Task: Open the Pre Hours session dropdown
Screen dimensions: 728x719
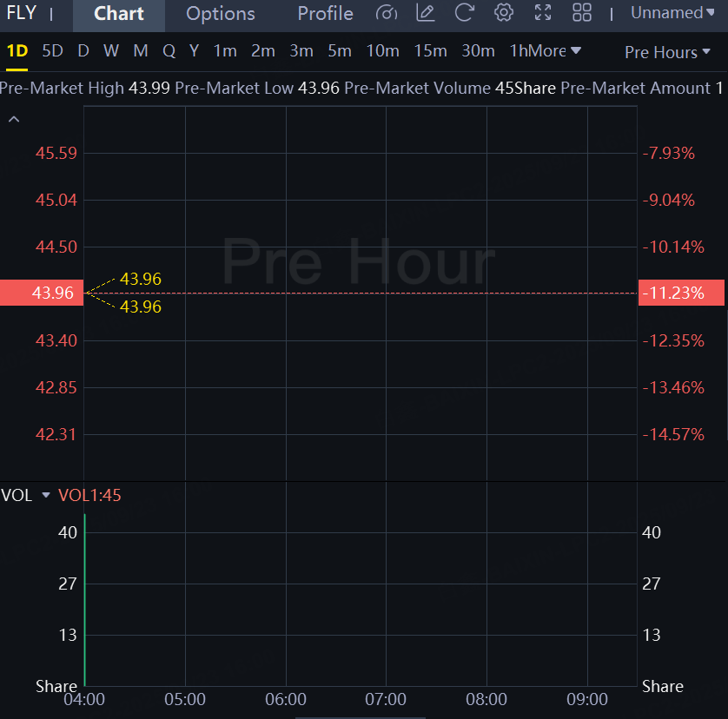Action: click(667, 52)
